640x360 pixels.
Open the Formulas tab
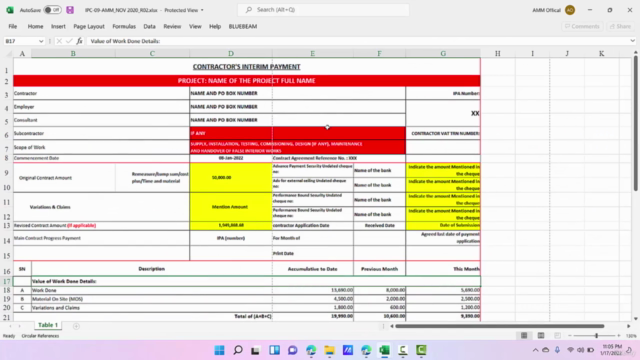[x=124, y=26]
